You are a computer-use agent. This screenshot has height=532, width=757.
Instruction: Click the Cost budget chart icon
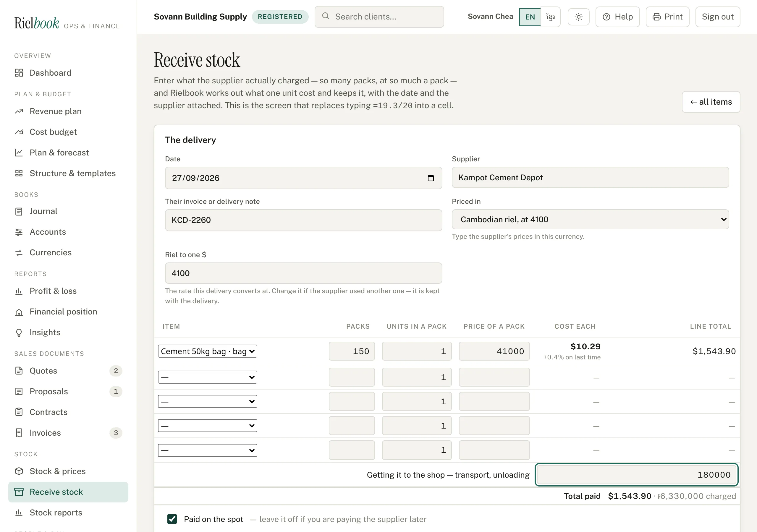point(19,132)
